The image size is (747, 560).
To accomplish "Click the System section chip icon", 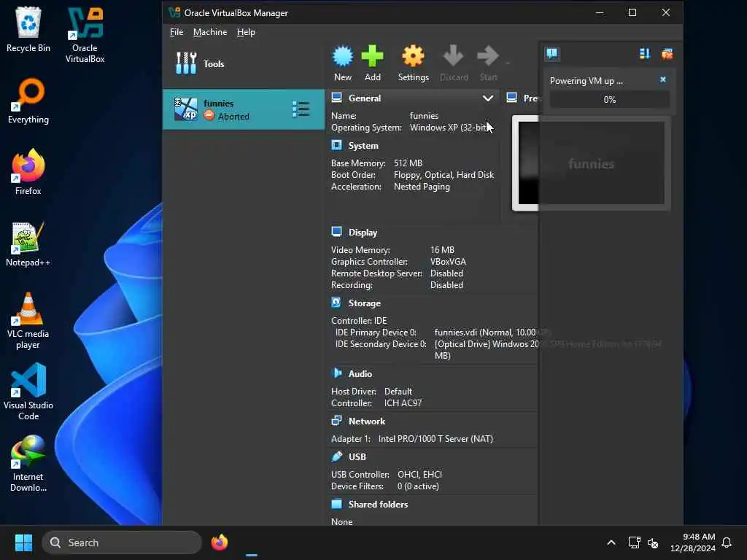I will (336, 145).
